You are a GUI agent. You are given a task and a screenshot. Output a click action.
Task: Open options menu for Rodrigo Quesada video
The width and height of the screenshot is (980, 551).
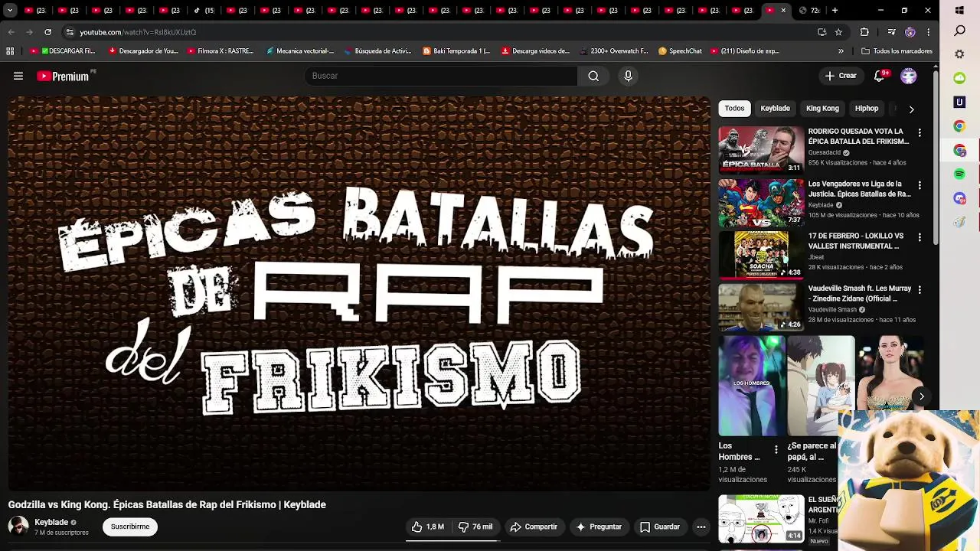pyautogui.click(x=920, y=132)
